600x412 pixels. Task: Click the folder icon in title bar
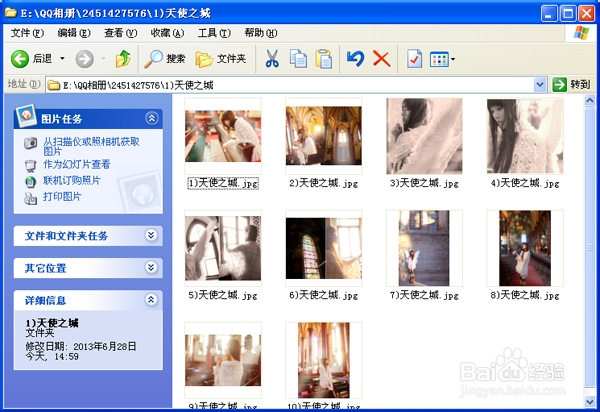click(x=10, y=13)
